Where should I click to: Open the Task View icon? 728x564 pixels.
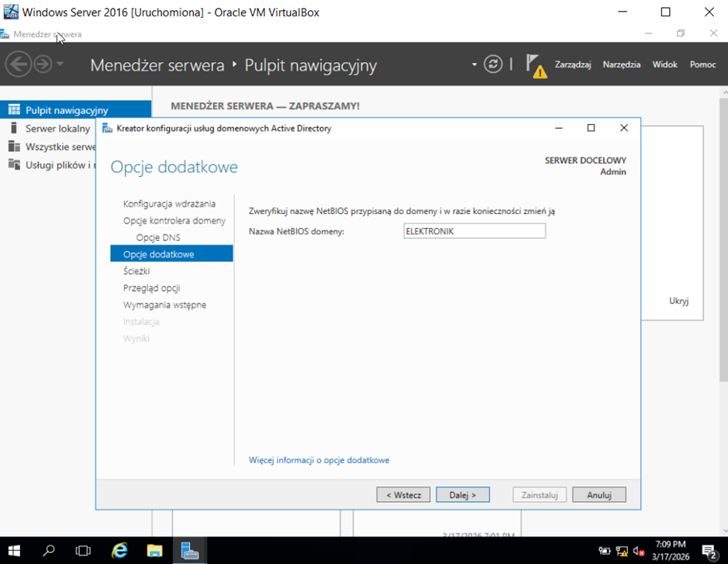tap(83, 551)
